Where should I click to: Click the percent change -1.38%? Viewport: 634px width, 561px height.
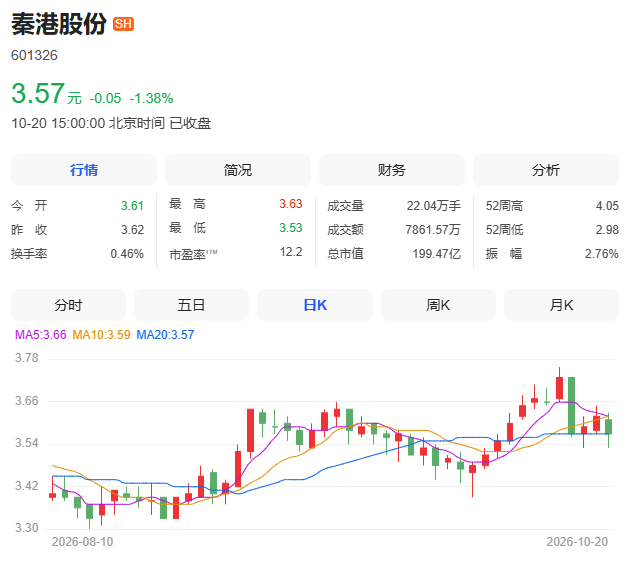[151, 98]
